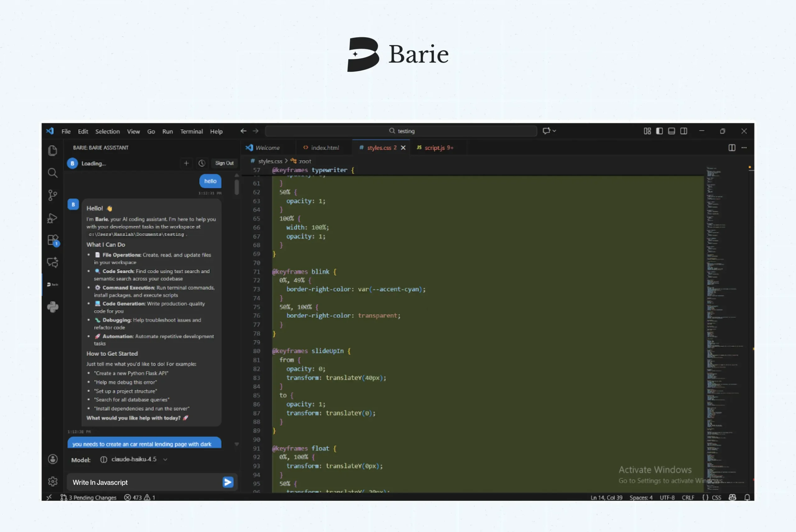Toggle the primary side bar layout
This screenshot has width=796, height=532.
tap(659, 131)
